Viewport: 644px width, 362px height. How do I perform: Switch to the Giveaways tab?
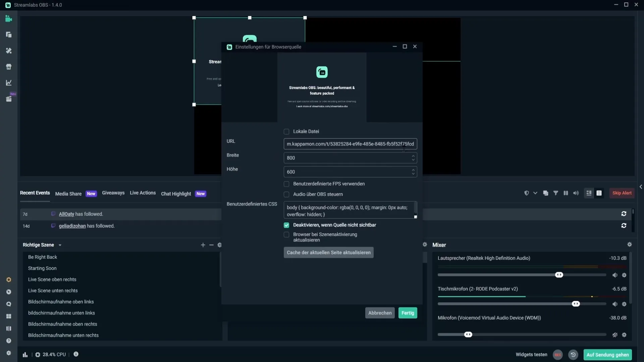pyautogui.click(x=113, y=193)
